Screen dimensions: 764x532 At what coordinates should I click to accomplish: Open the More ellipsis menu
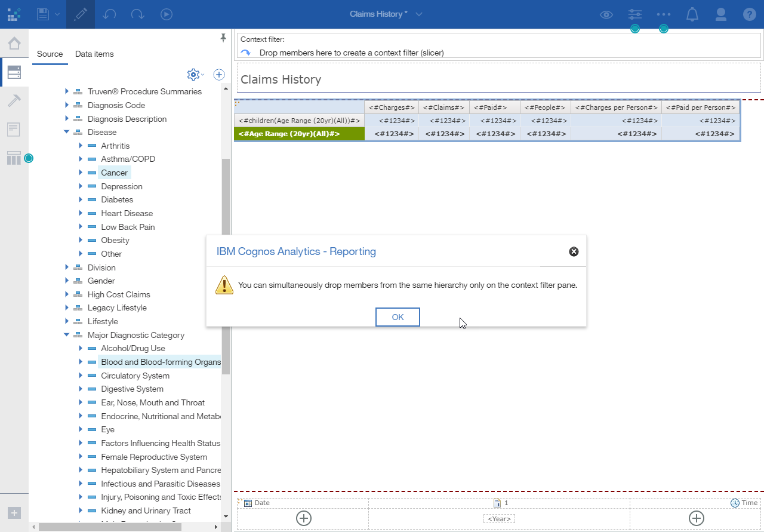664,14
